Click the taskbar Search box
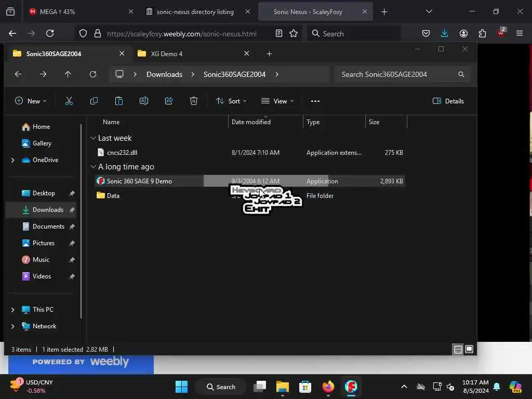Viewport: 532px width, 399px height. 221,387
